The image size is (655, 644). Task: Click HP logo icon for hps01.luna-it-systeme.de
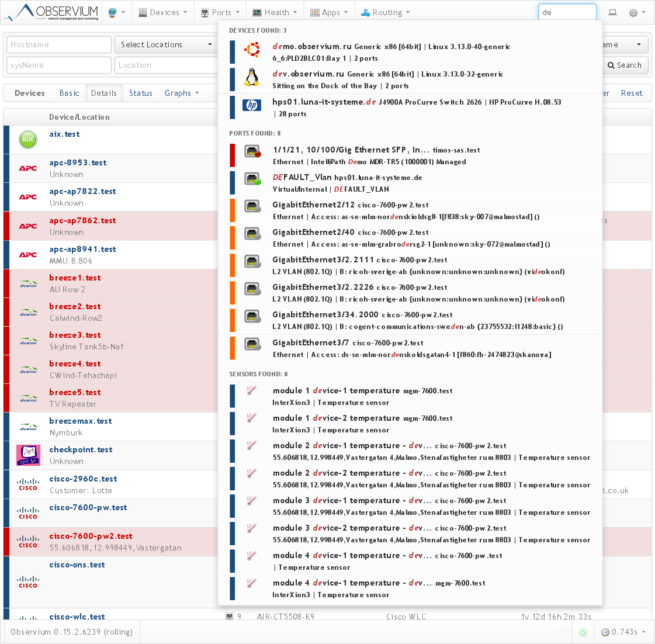[252, 105]
